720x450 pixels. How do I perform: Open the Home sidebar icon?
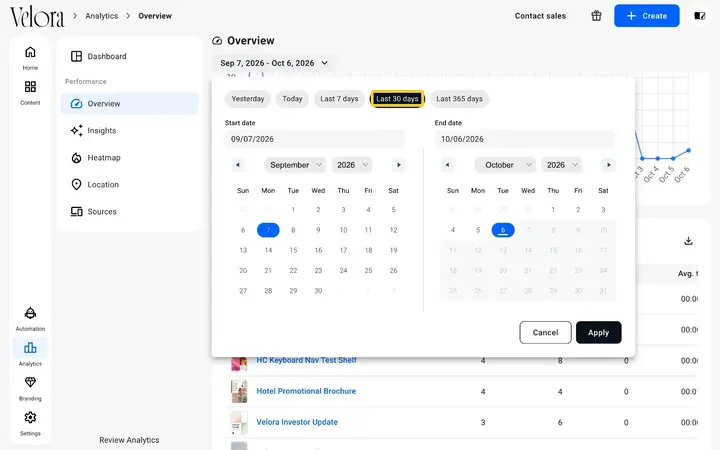click(x=30, y=52)
